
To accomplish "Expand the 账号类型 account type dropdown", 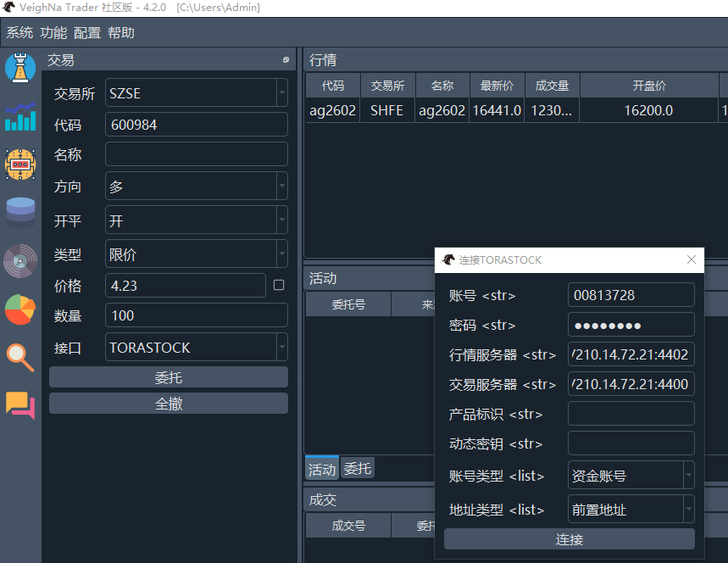I will 688,476.
